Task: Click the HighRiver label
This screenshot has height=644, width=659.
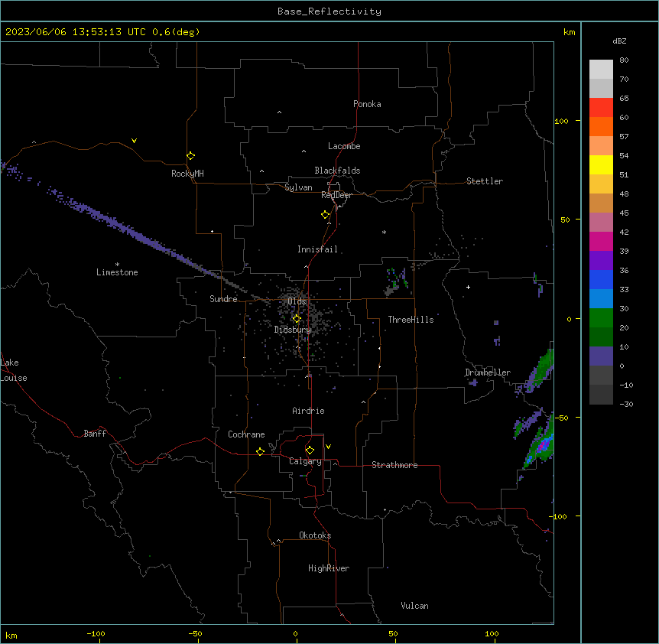Action: [329, 568]
